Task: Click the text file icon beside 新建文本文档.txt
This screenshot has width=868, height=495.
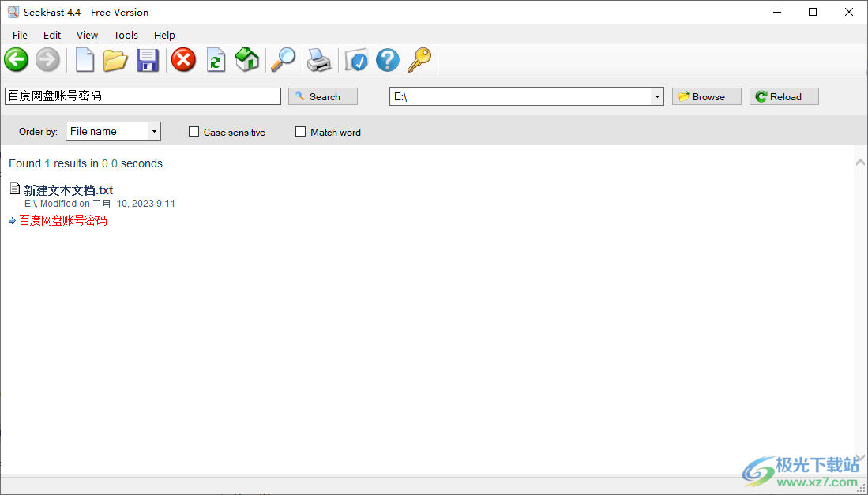Action: click(15, 189)
